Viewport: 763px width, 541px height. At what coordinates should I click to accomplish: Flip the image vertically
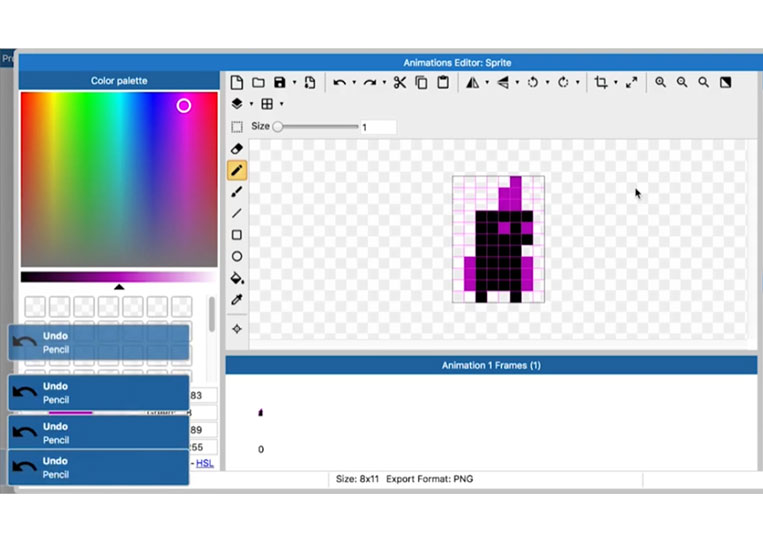click(x=503, y=83)
